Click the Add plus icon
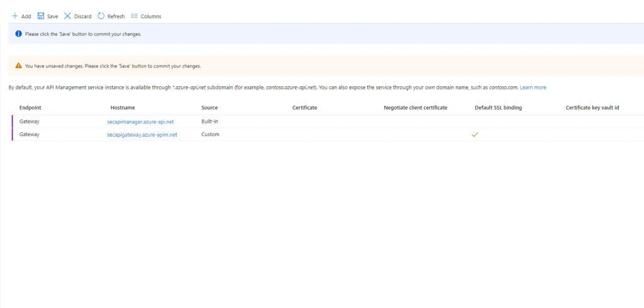The height and width of the screenshot is (308, 644). coord(15,16)
